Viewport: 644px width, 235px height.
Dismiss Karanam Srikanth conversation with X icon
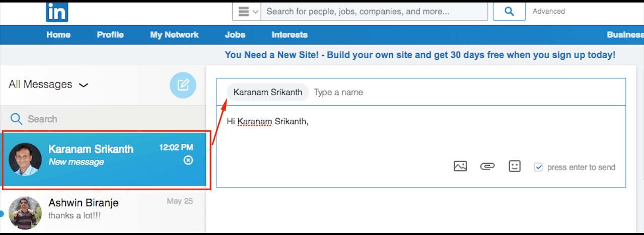(188, 160)
